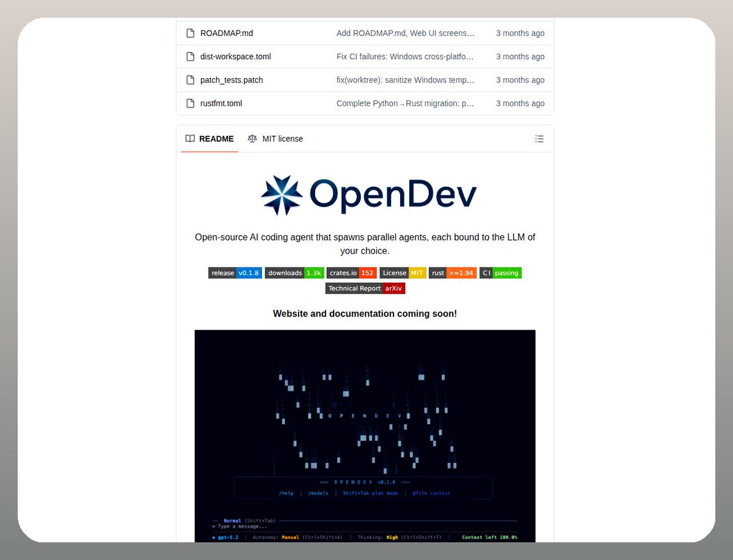Open the rustfmt.toml file
This screenshot has height=560, width=733.
221,103
